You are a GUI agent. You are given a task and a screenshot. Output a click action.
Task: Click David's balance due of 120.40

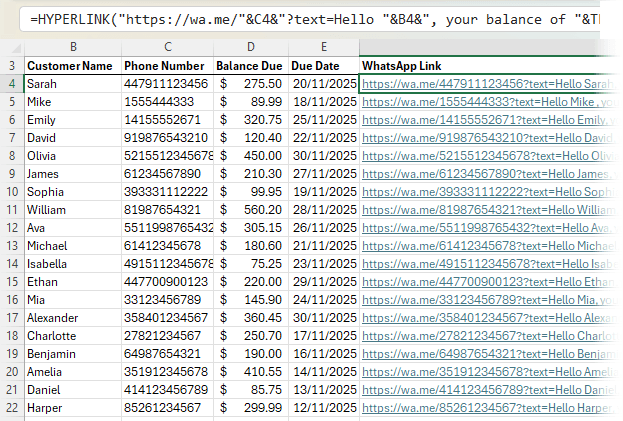[251, 138]
